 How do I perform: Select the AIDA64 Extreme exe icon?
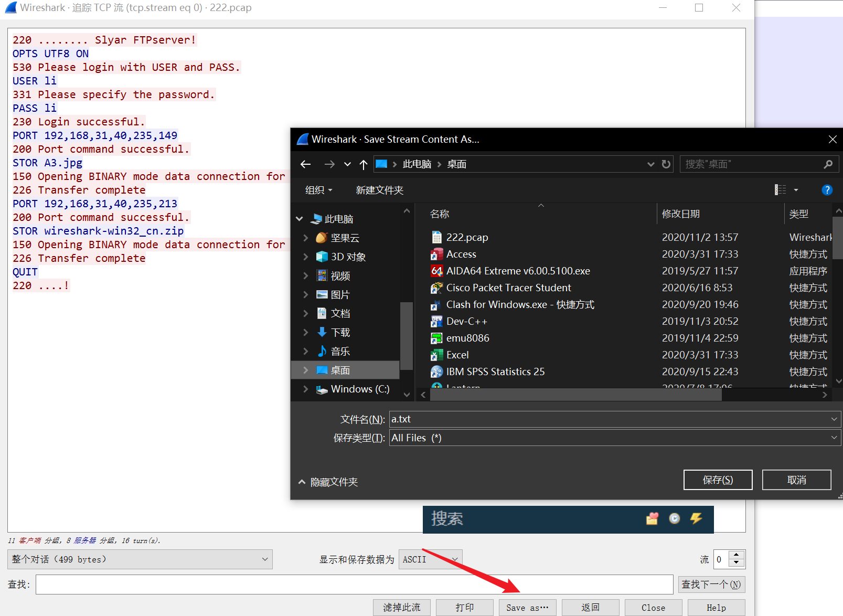point(436,271)
